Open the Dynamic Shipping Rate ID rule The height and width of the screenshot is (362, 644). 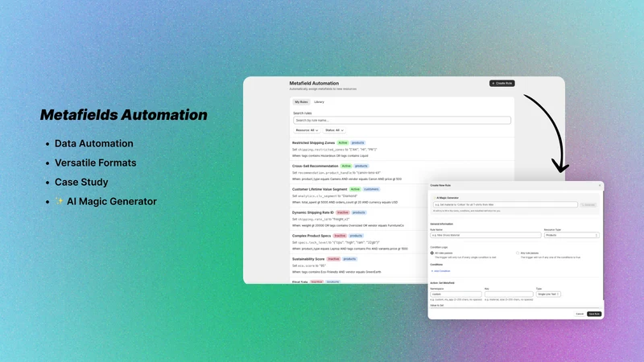coord(313,212)
